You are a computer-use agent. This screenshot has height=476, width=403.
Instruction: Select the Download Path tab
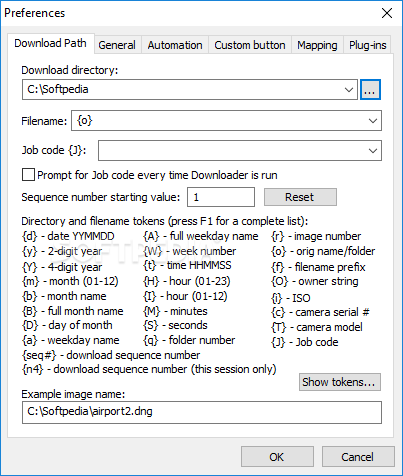coord(51,43)
